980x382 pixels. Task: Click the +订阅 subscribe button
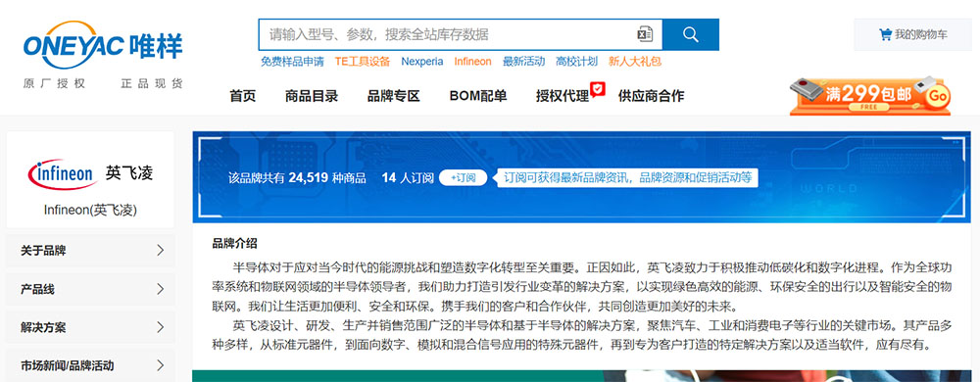(464, 178)
